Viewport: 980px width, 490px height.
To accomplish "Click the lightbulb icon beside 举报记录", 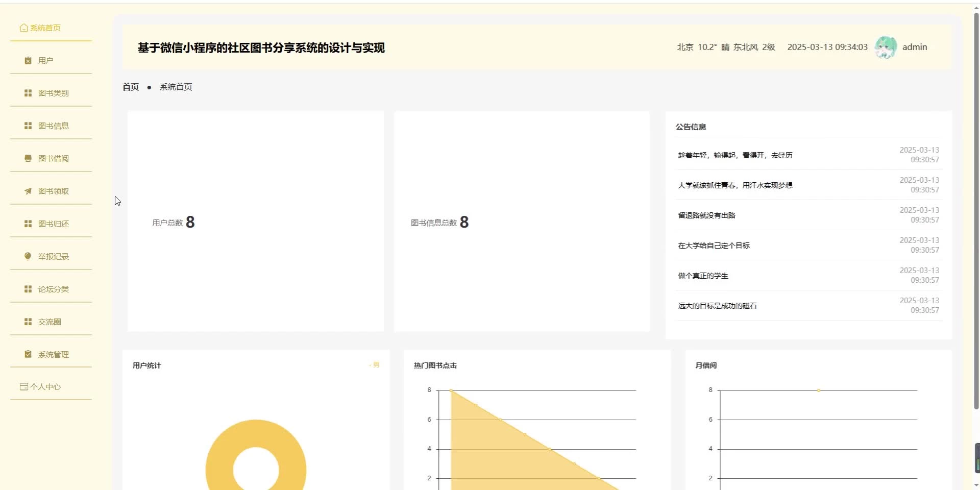I will [x=28, y=256].
